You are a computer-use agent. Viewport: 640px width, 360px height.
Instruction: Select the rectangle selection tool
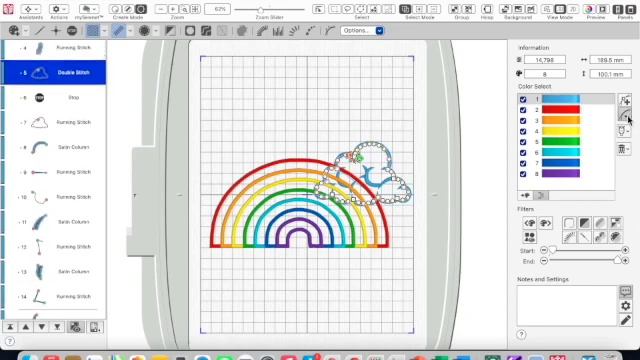335,9
